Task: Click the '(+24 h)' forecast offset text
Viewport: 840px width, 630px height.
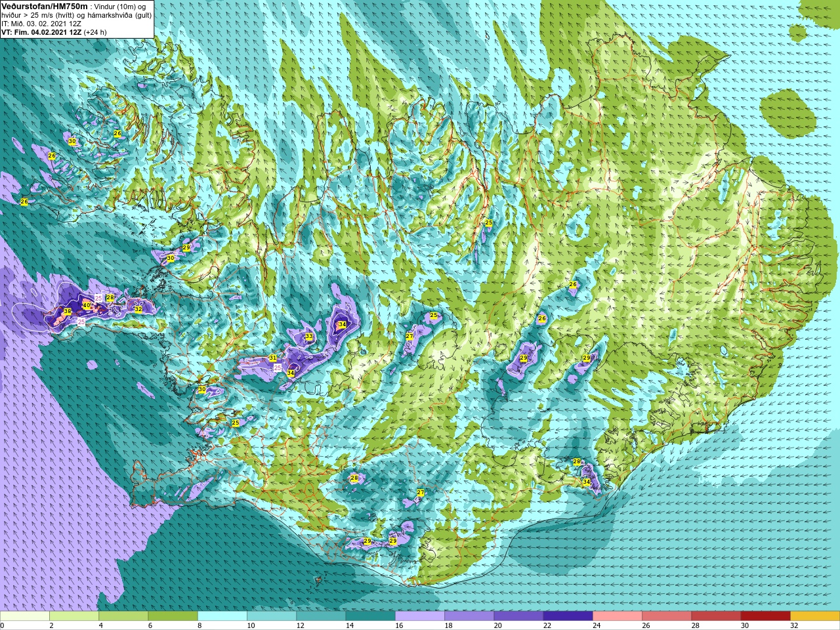Action: [x=96, y=31]
